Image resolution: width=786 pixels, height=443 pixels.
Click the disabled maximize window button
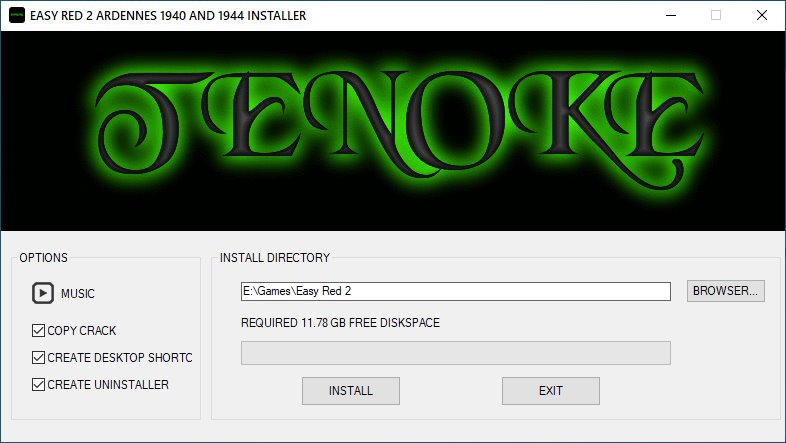pyautogui.click(x=716, y=15)
